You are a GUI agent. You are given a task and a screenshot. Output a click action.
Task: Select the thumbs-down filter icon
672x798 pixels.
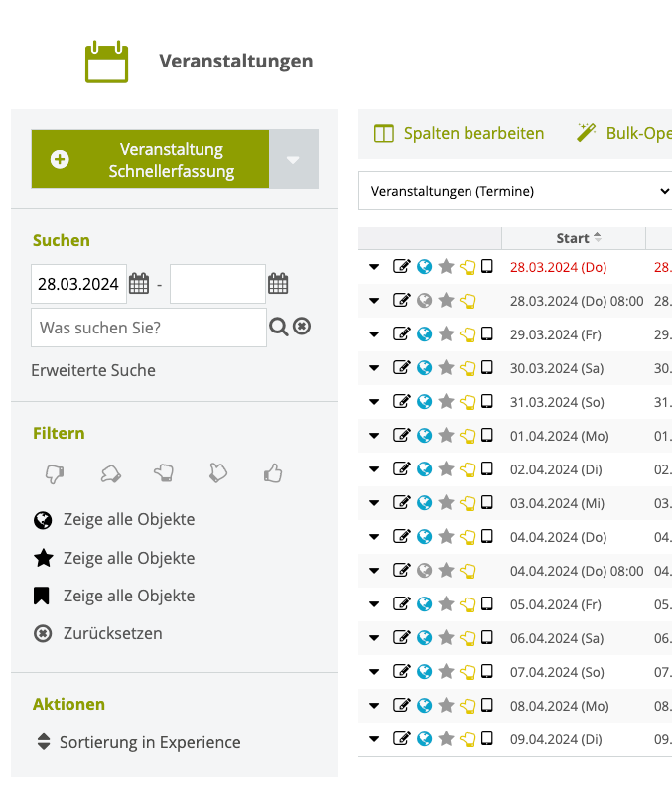[55, 473]
